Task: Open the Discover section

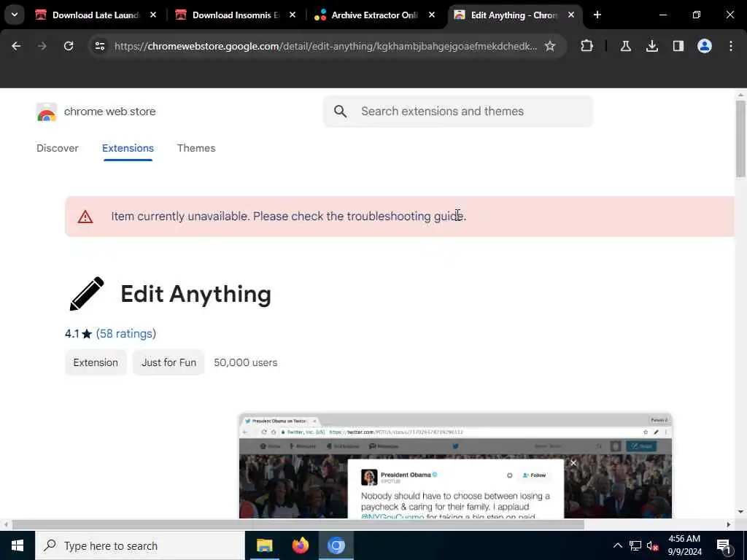Action: click(x=57, y=148)
